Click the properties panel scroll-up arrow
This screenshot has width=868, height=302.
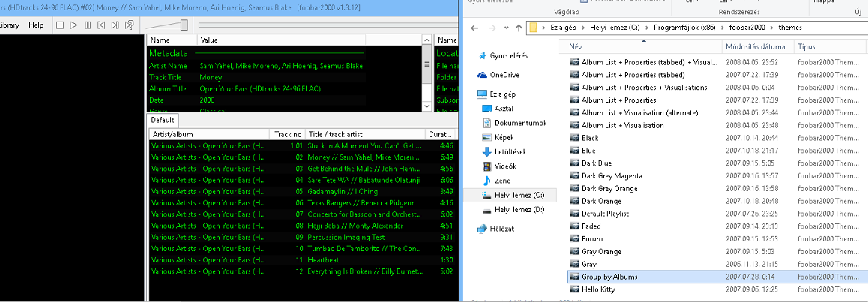(427, 40)
